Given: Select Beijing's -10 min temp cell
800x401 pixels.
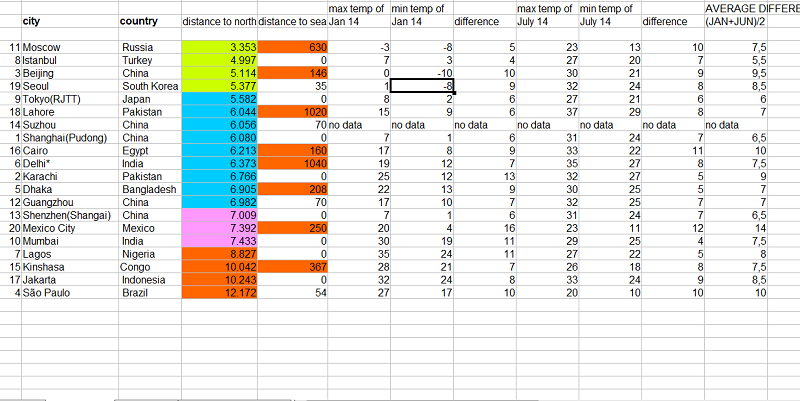Looking at the screenshot, I should pos(421,73).
